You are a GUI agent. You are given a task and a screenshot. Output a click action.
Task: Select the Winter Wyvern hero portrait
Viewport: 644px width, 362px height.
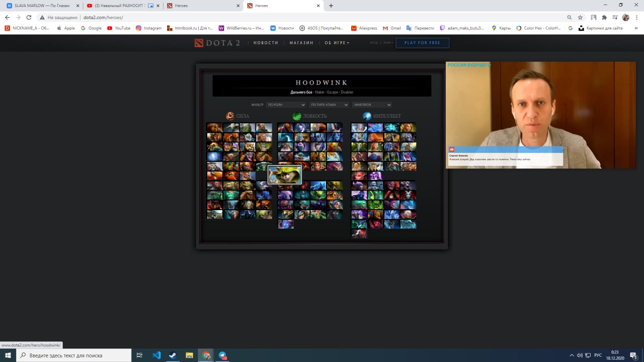click(x=408, y=224)
